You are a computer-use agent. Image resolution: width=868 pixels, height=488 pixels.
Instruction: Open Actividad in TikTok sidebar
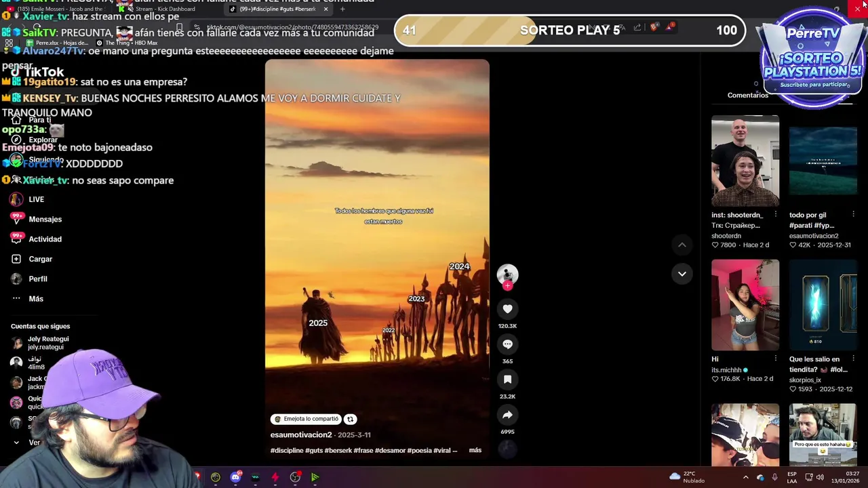[37, 239]
